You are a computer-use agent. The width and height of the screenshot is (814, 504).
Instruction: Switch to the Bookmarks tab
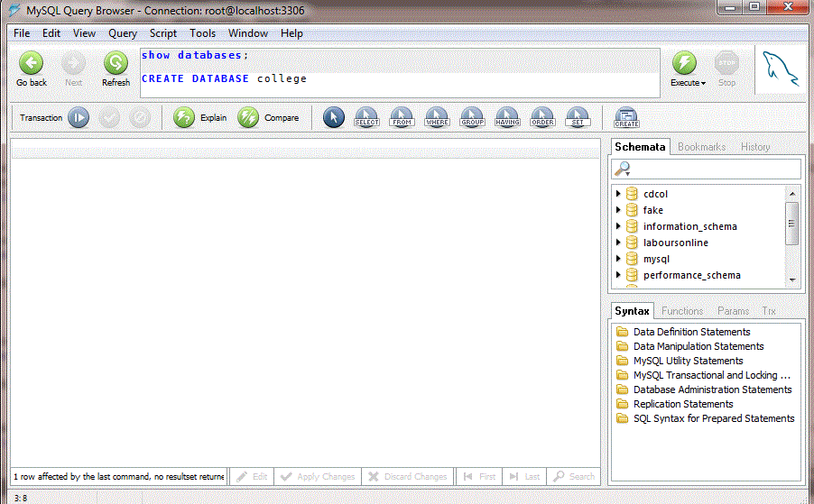tap(701, 147)
